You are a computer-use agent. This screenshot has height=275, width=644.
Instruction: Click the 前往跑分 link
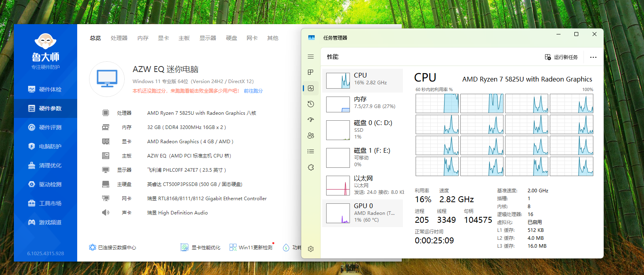coord(253,91)
